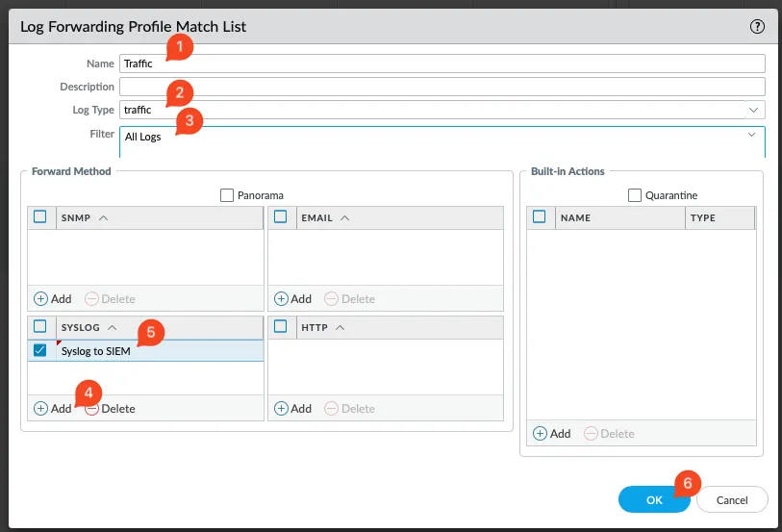Click into the Description field
Viewport: 782px width, 532px height.
pos(441,87)
